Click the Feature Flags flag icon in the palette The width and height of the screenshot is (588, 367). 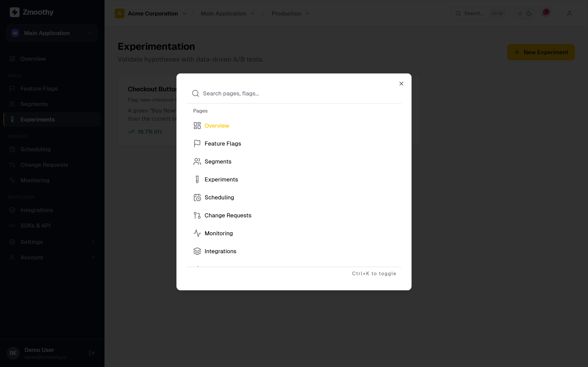[x=197, y=144]
